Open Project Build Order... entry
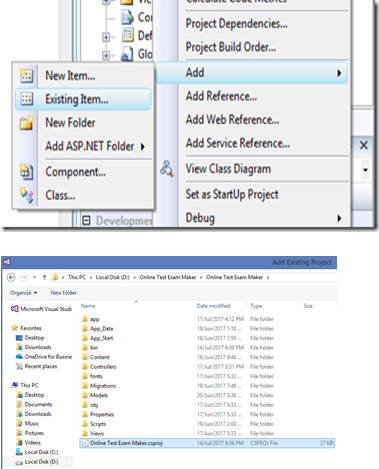 pos(231,47)
